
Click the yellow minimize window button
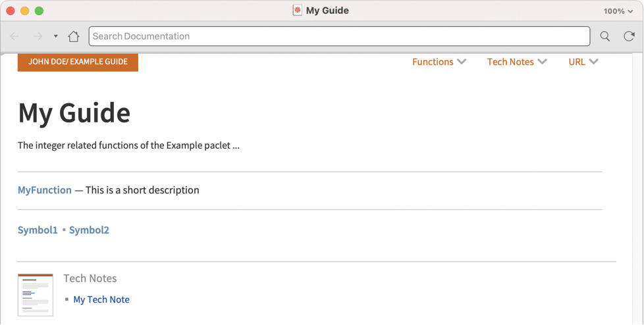[x=25, y=11]
